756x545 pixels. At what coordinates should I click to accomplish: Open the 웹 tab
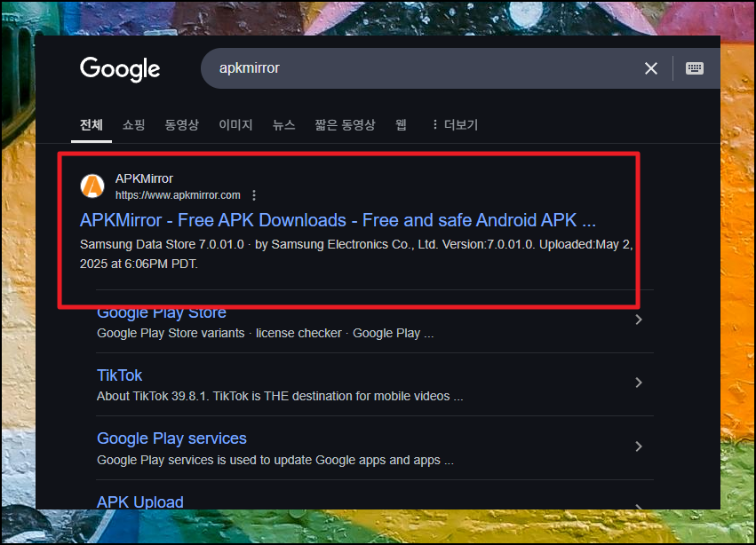(402, 125)
